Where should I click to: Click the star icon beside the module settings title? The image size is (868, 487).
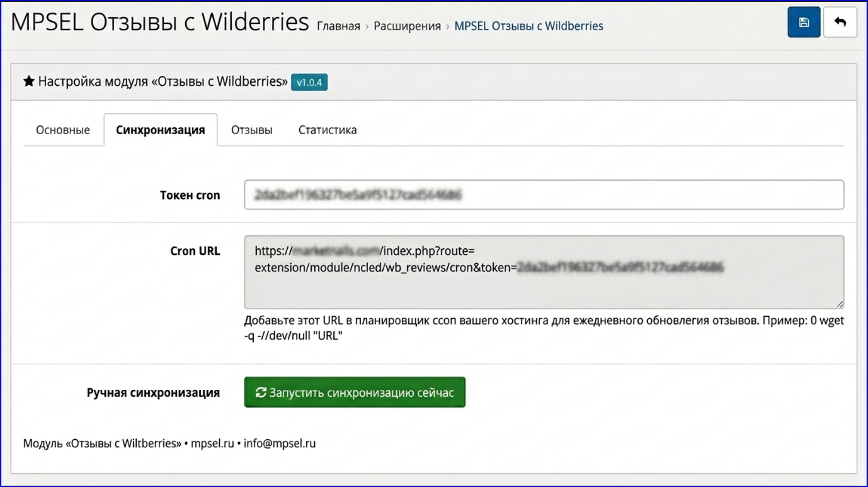29,81
